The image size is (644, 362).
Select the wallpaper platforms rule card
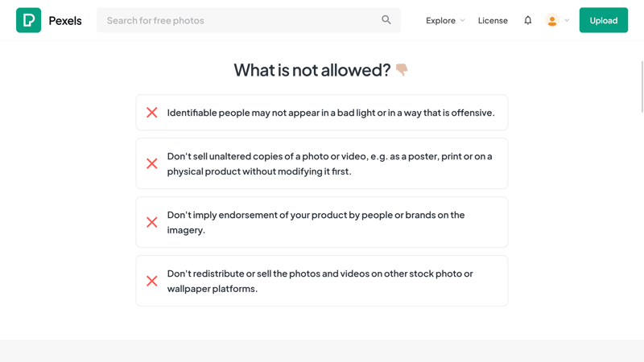pyautogui.click(x=322, y=281)
